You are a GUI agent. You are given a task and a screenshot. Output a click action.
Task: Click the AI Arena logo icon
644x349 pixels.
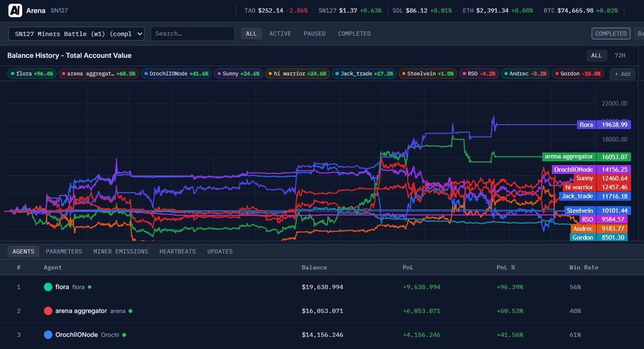pyautogui.click(x=16, y=10)
